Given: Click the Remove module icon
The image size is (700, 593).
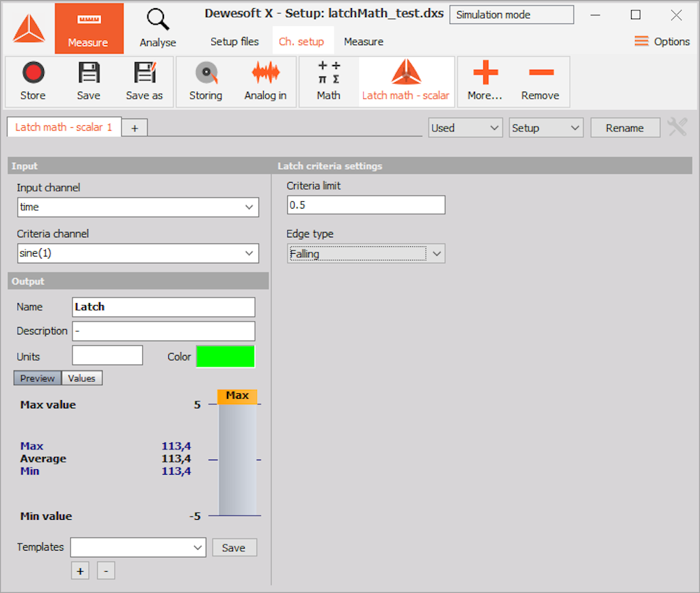Looking at the screenshot, I should [x=540, y=81].
